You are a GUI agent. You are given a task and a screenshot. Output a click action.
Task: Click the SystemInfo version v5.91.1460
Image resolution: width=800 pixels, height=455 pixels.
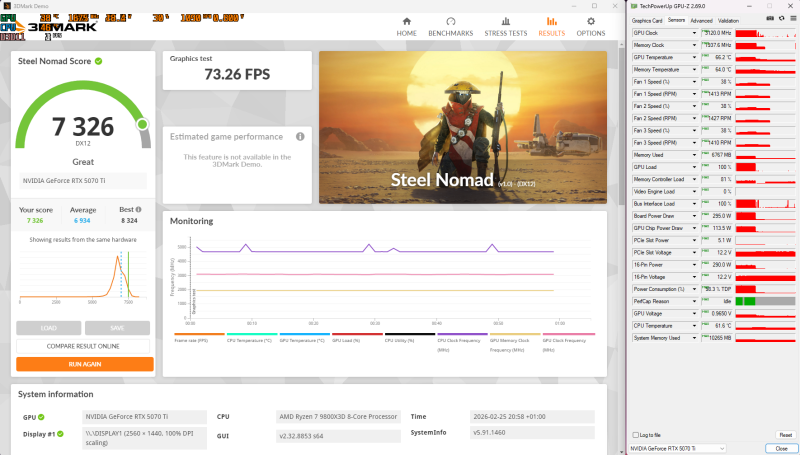click(532, 433)
